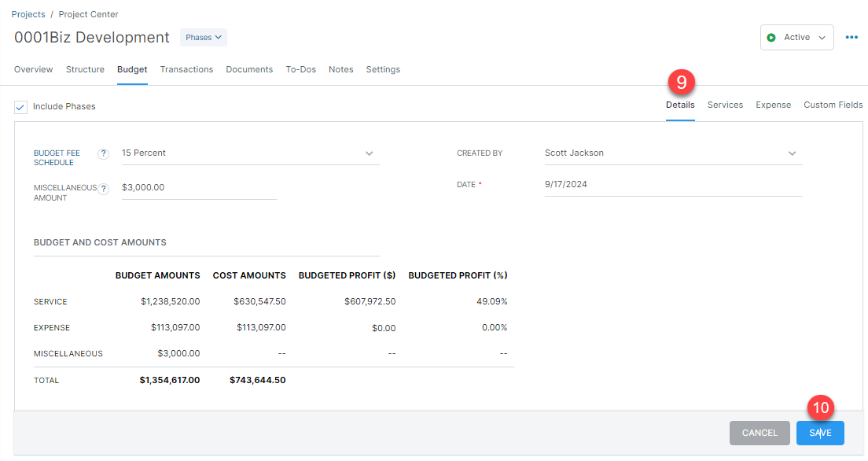Click budgeted profit $607,972.50
This screenshot has width=868, height=461.
(x=370, y=301)
